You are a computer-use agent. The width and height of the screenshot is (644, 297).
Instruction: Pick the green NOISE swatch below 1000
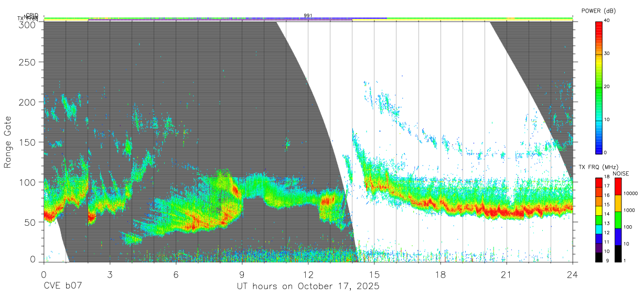point(618,219)
